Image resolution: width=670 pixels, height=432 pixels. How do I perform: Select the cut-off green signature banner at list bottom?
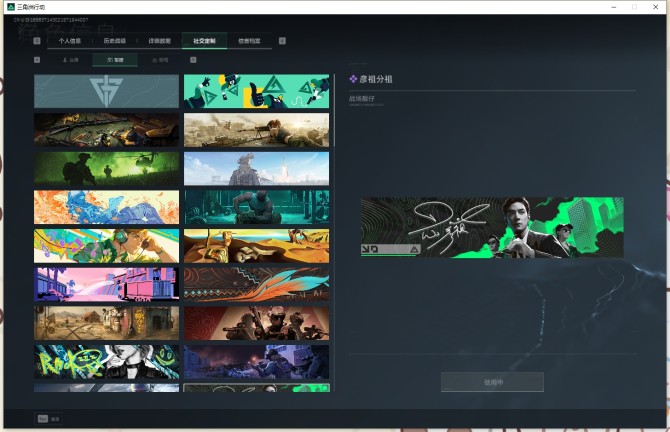(x=256, y=388)
